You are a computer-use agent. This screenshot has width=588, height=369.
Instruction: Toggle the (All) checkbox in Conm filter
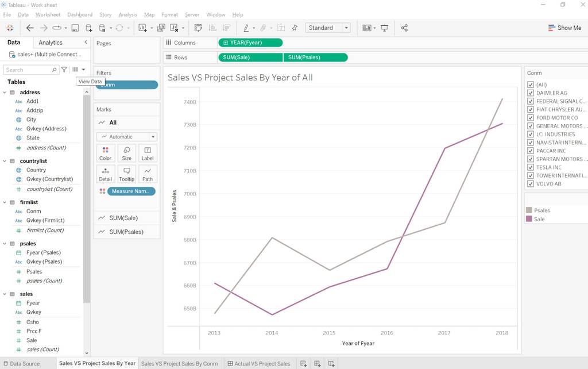tap(530, 84)
